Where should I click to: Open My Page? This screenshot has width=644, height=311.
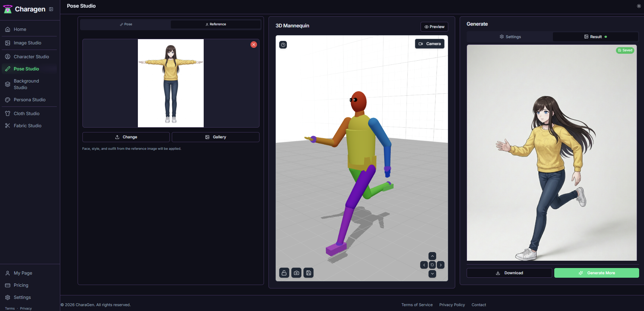[x=29, y=273]
